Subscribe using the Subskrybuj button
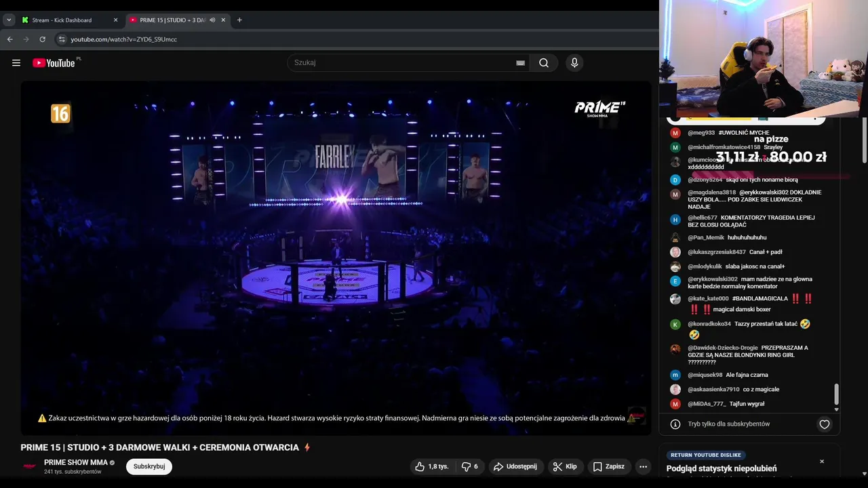868x488 pixels. [149, 466]
